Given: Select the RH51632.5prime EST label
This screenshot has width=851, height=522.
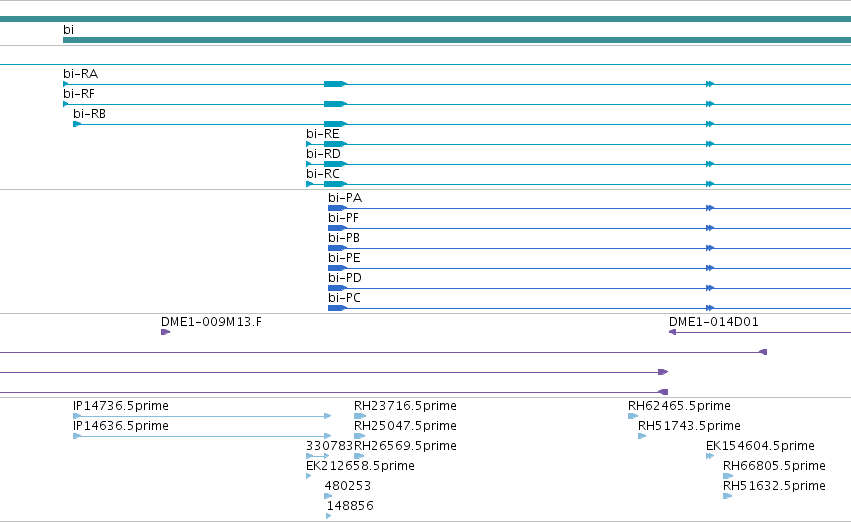Looking at the screenshot, I should pyautogui.click(x=774, y=487).
